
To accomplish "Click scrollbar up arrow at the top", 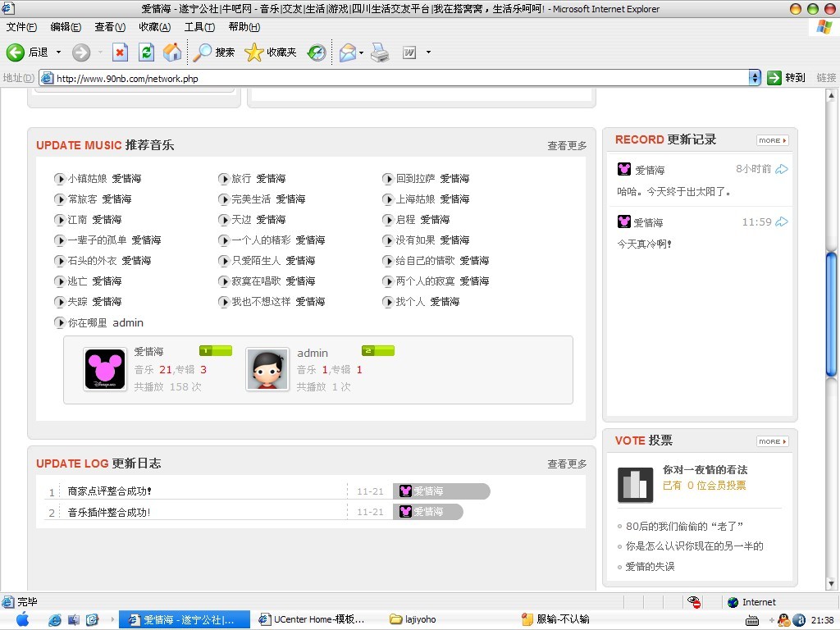I will (x=832, y=95).
